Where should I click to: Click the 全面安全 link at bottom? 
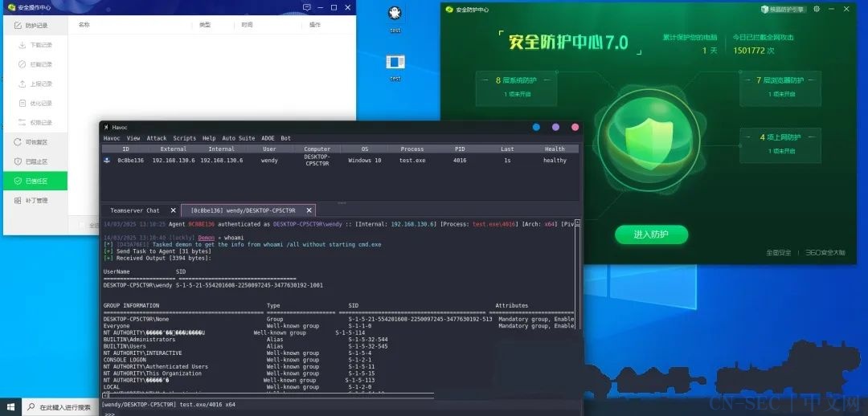tap(778, 253)
